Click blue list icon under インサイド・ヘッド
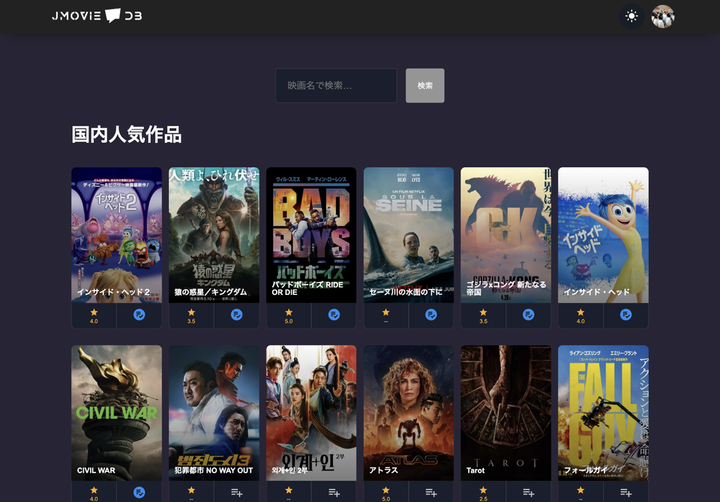 coord(626,315)
